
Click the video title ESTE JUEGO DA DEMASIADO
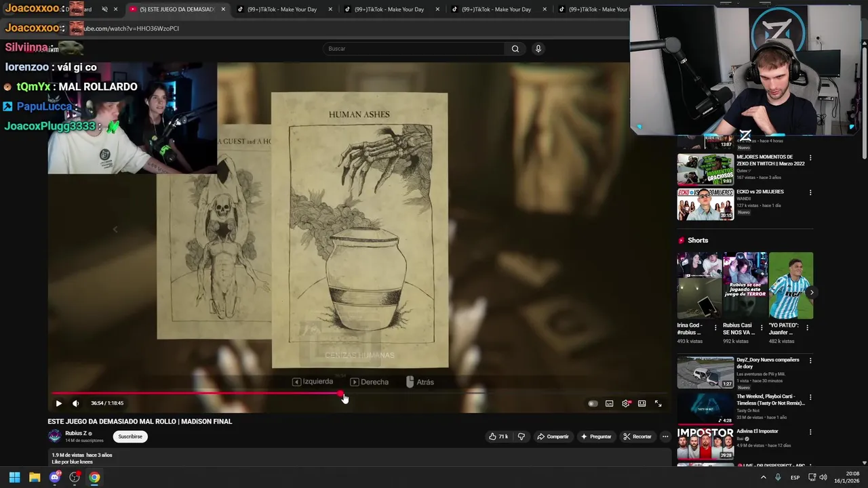pyautogui.click(x=140, y=422)
